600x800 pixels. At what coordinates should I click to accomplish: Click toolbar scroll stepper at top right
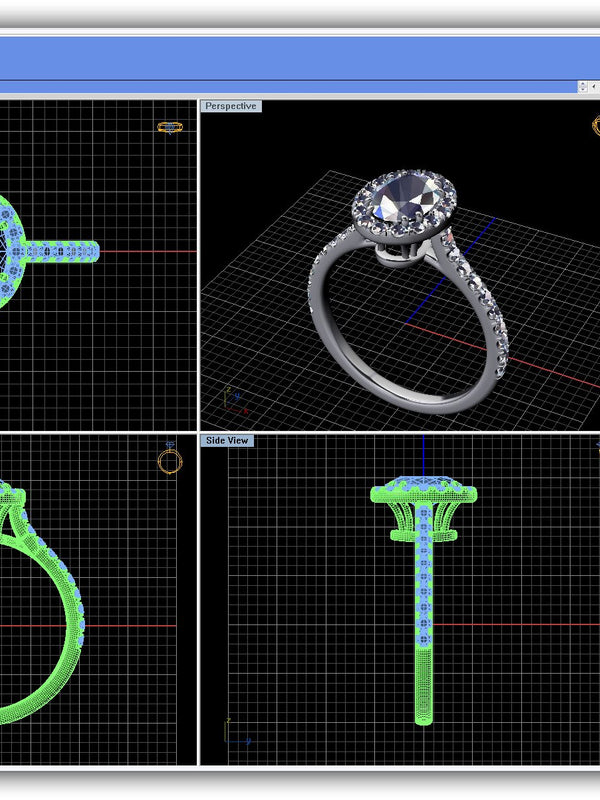click(x=582, y=88)
